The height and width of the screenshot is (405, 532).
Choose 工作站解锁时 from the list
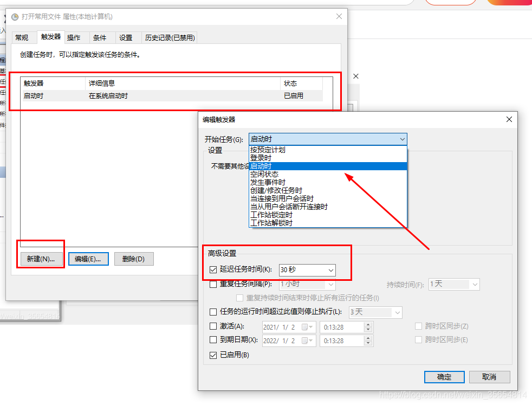coord(328,223)
